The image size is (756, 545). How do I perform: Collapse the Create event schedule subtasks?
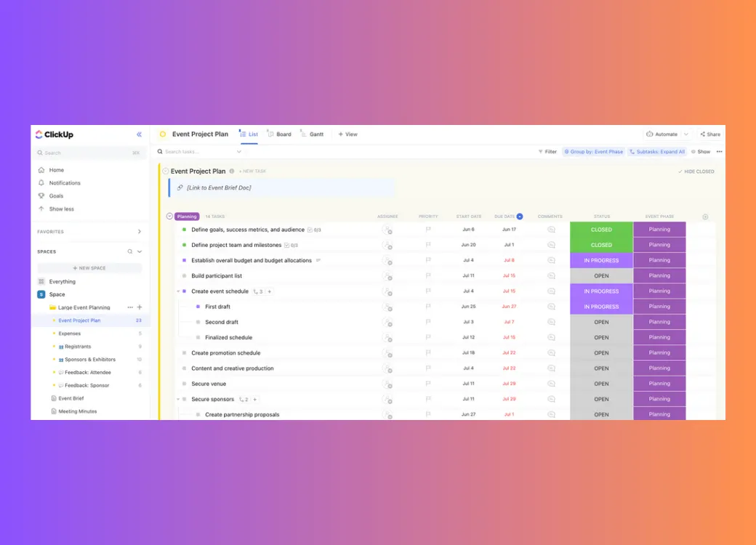178,291
